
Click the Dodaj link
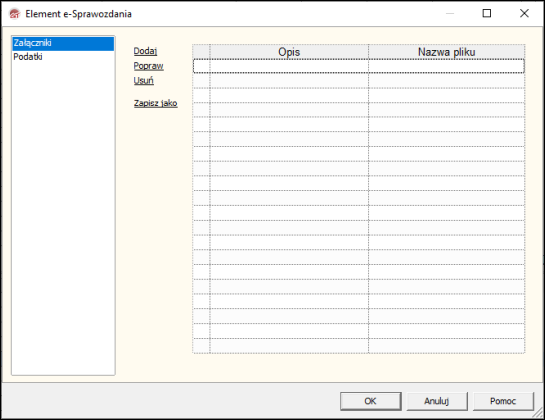click(x=145, y=51)
